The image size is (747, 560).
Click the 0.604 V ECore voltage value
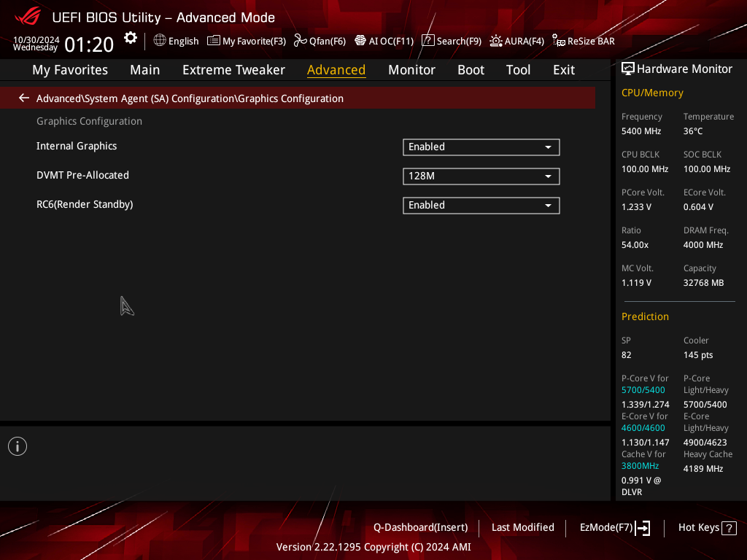pos(698,207)
